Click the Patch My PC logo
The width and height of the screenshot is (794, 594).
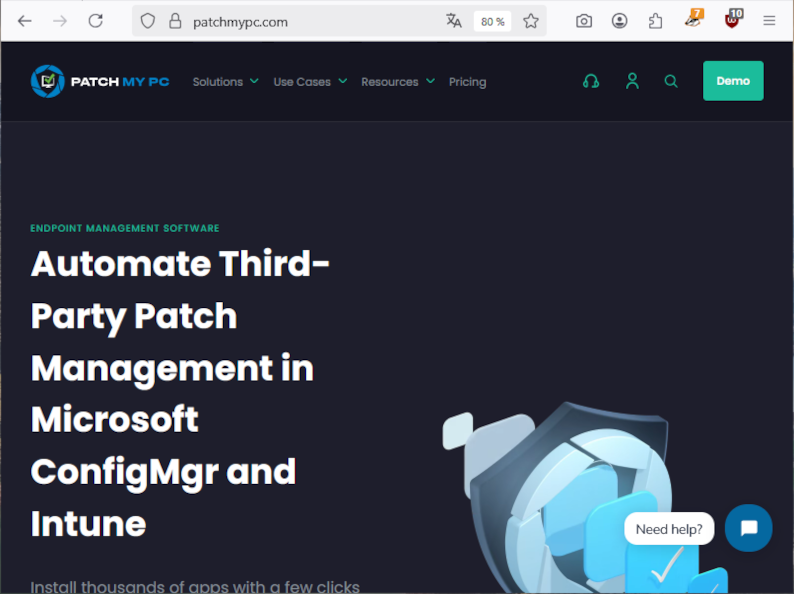pyautogui.click(x=100, y=81)
